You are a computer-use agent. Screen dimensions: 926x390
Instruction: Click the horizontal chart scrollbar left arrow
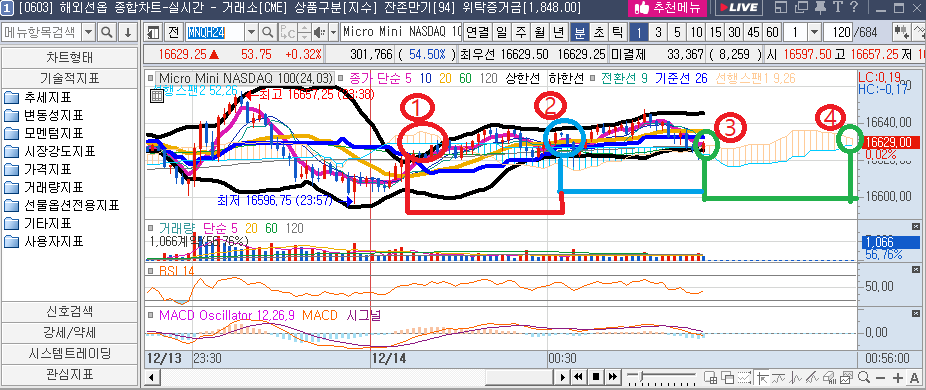pos(151,377)
